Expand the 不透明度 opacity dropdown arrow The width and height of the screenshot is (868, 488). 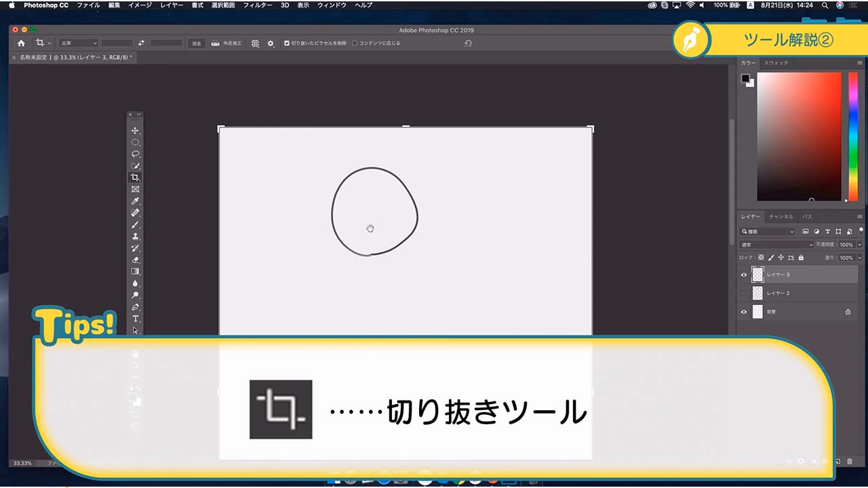[x=860, y=245]
